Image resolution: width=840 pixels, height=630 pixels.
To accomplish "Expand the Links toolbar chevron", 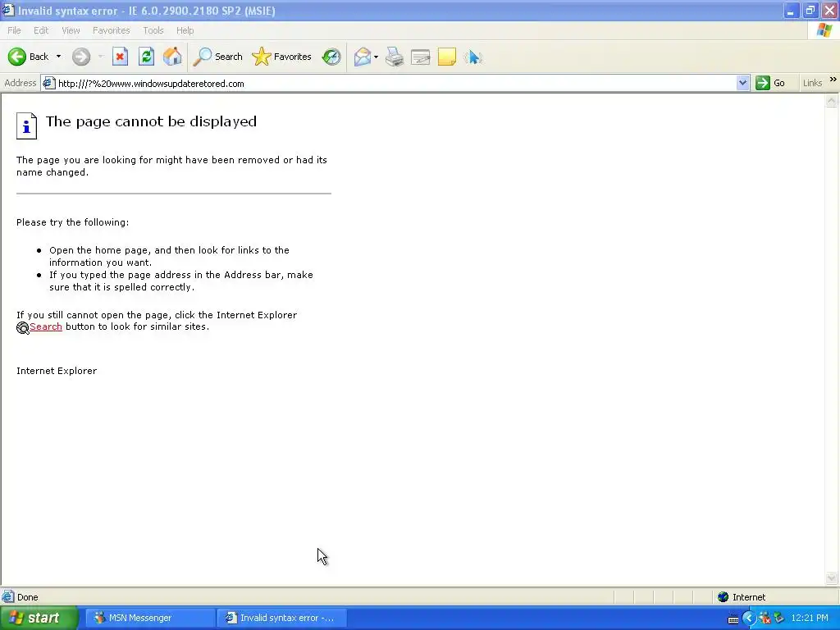I will point(833,80).
